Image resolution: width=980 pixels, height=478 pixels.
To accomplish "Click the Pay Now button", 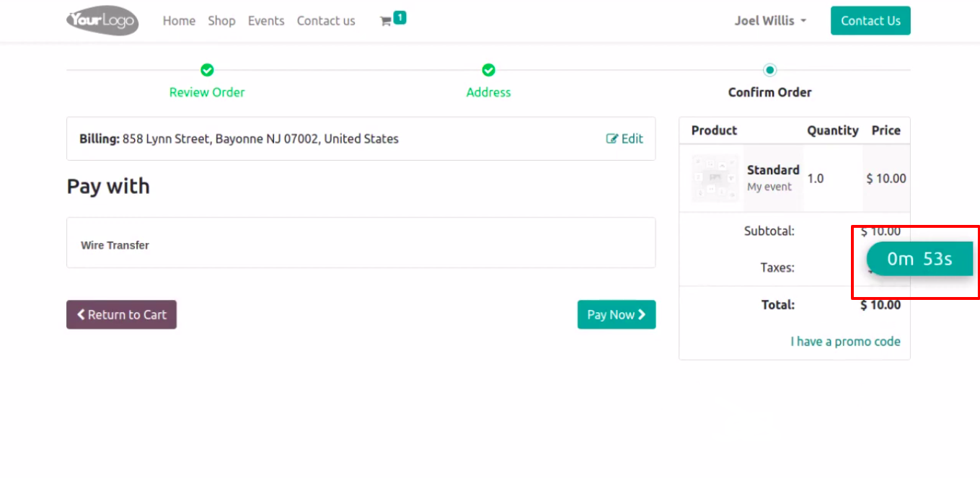I will (617, 314).
